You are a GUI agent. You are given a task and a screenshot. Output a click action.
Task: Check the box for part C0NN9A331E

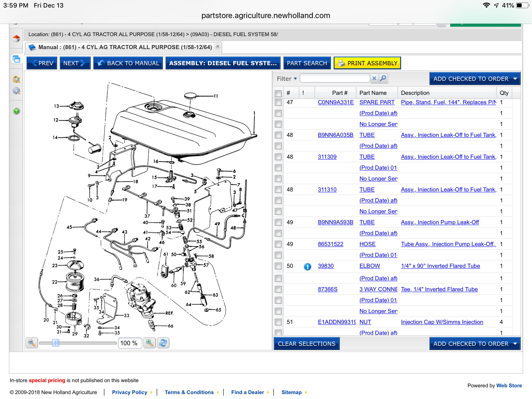coord(278,102)
